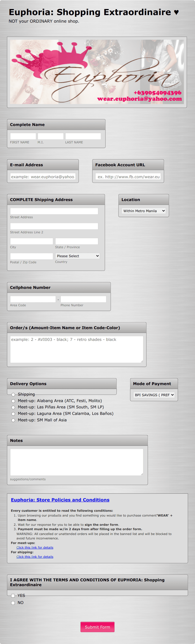Focus the E-mail Address field

[43, 177]
